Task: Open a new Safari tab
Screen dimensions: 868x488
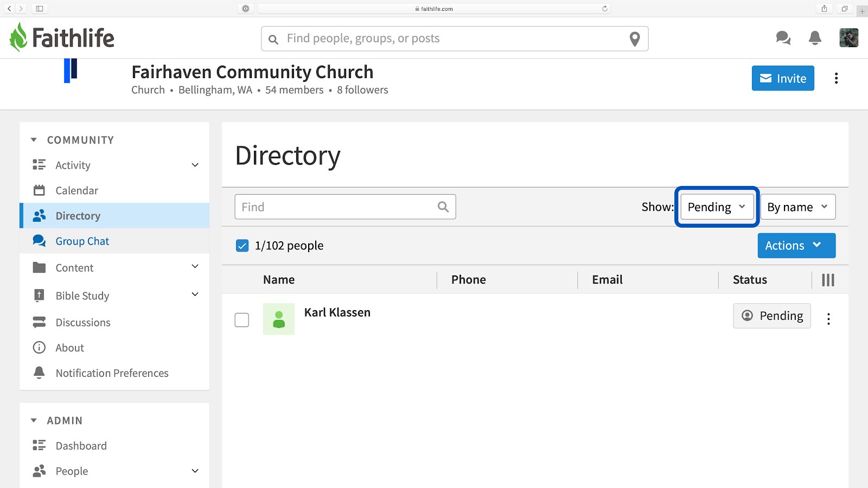Action: (x=862, y=11)
